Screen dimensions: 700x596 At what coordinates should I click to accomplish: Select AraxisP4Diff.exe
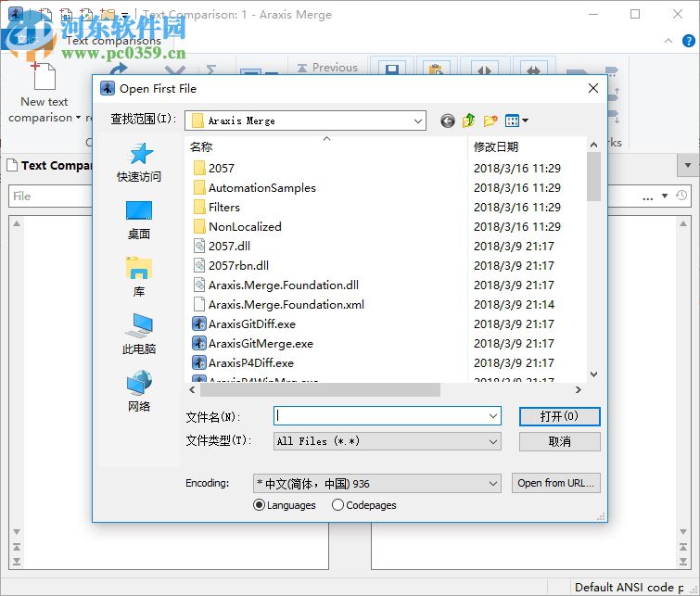(243, 363)
